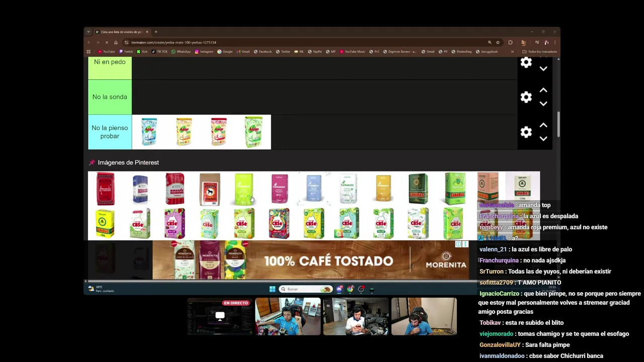The width and height of the screenshot is (644, 362).
Task: Click the cyan 'No la pienso probar' tier label
Action: pyautogui.click(x=110, y=132)
